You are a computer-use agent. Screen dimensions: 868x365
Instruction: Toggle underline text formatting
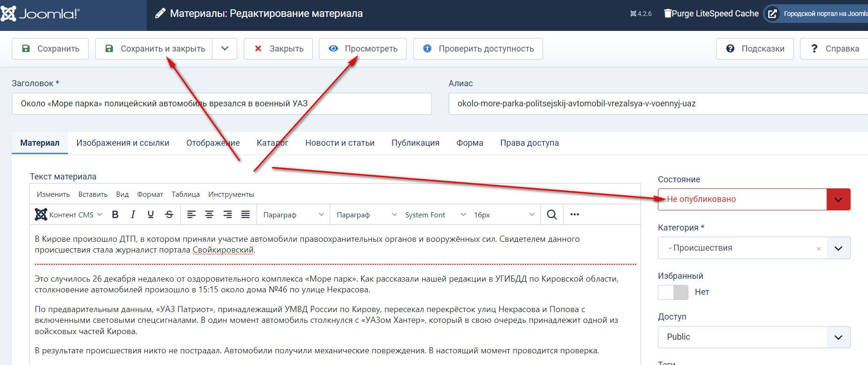coord(151,215)
